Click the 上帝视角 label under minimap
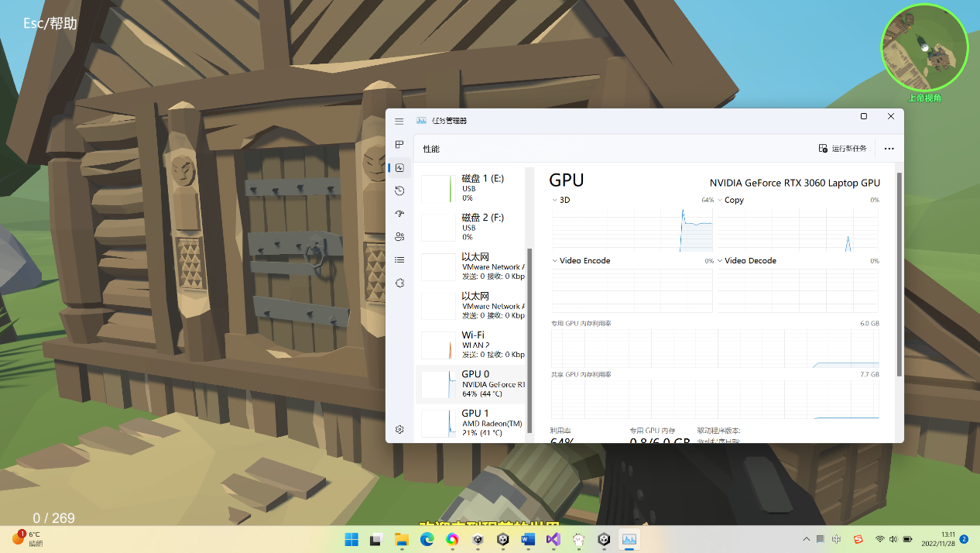This screenshot has height=553, width=980. (x=924, y=98)
